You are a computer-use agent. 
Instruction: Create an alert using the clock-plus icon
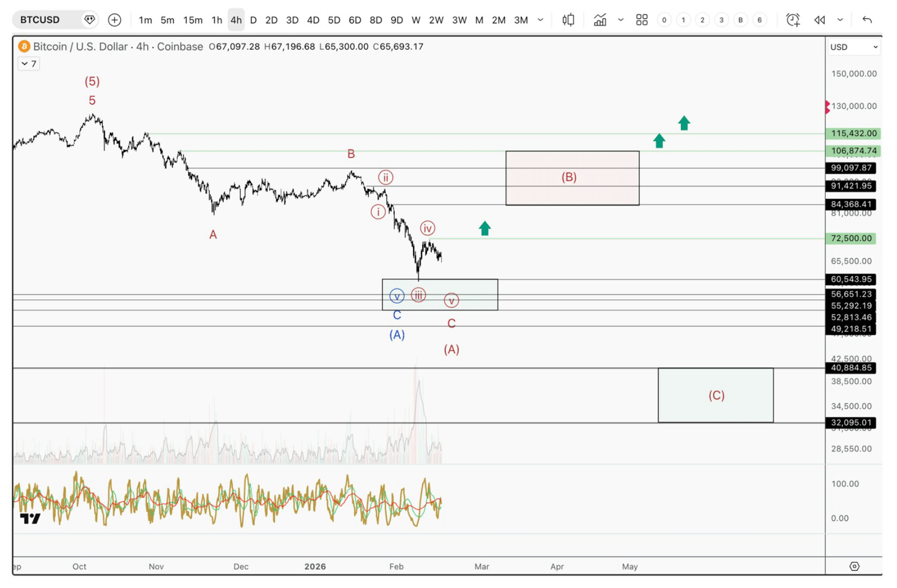point(792,20)
